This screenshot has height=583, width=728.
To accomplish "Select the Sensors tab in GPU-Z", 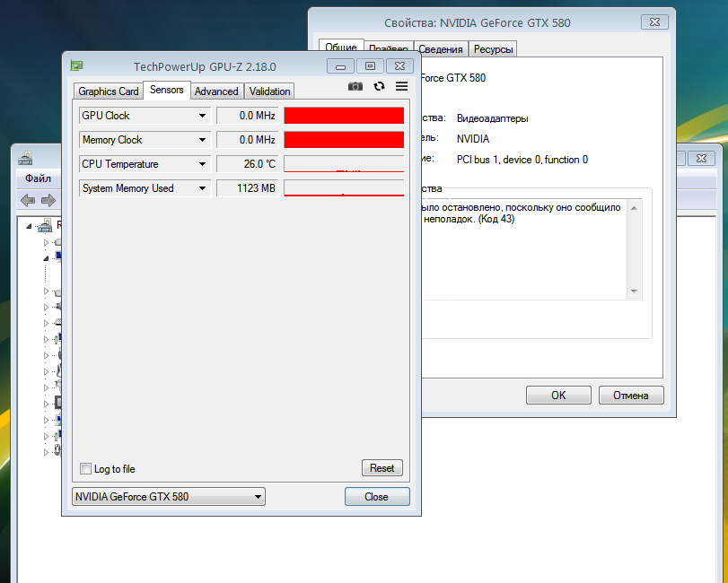I will (167, 90).
